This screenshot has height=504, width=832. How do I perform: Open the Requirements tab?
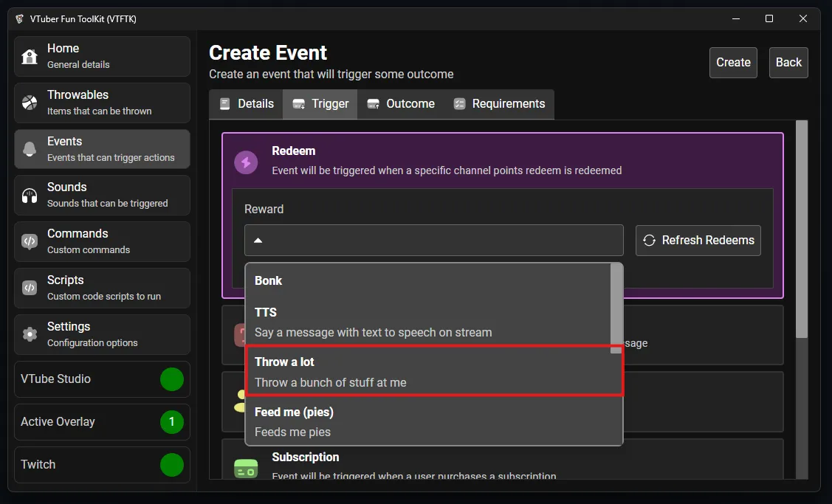click(499, 104)
